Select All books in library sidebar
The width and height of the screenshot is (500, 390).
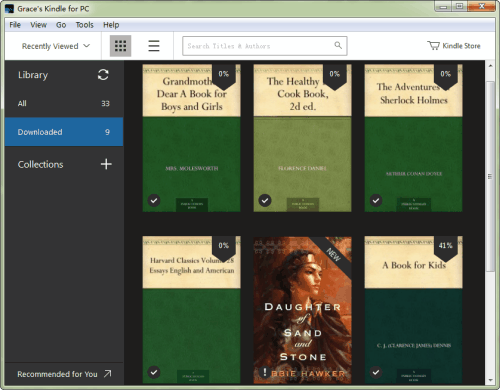64,103
